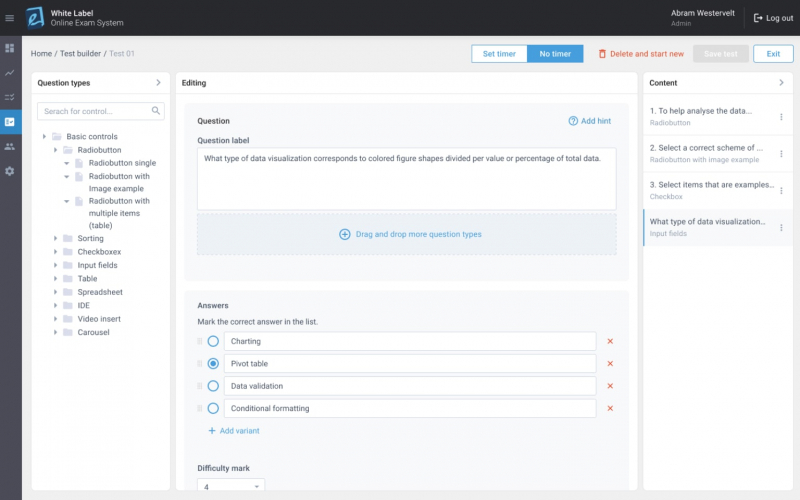800x500 pixels.
Task: Click the Add hint question-mark icon
Action: coord(573,121)
